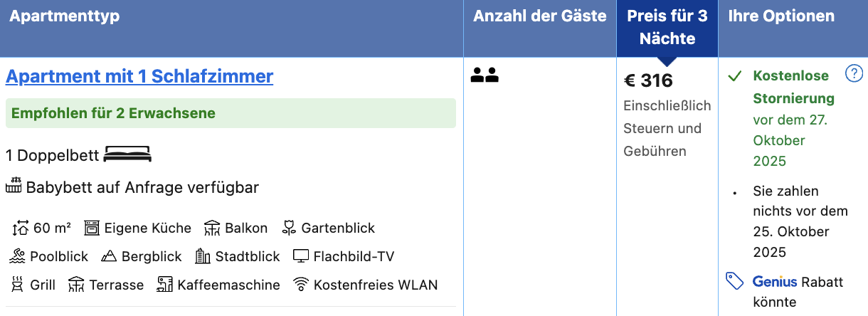Click the Eigene Küche kitchen icon

tap(91, 228)
